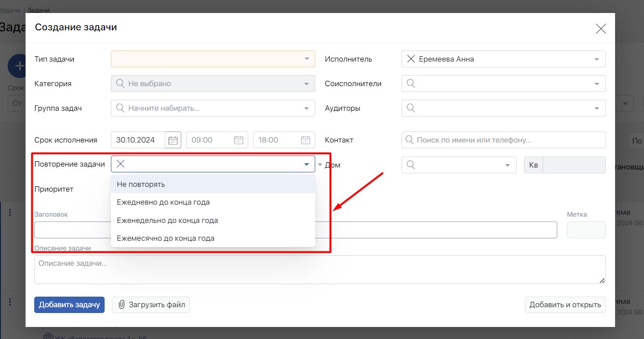Open the deadline date calendar icon
The height and width of the screenshot is (339, 644).
(x=173, y=140)
